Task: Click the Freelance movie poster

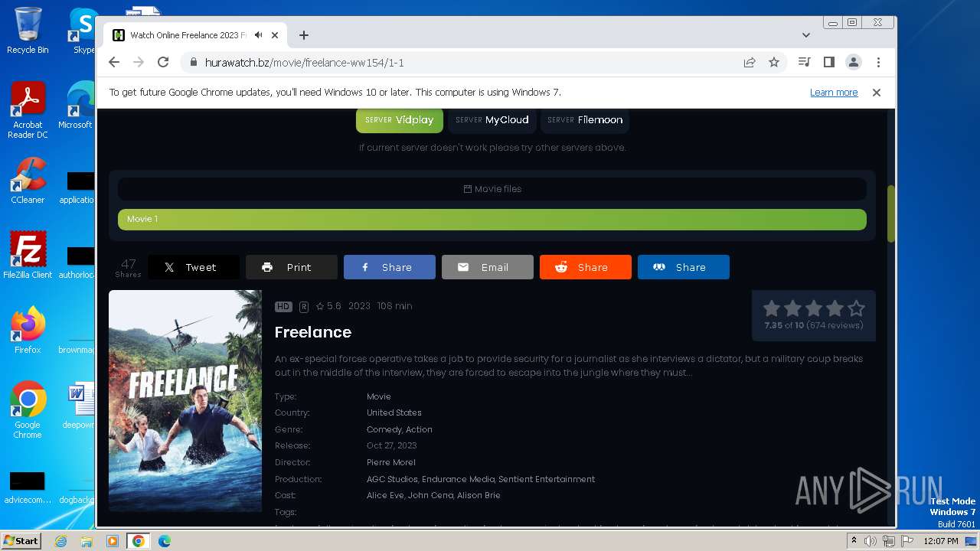Action: 185,400
